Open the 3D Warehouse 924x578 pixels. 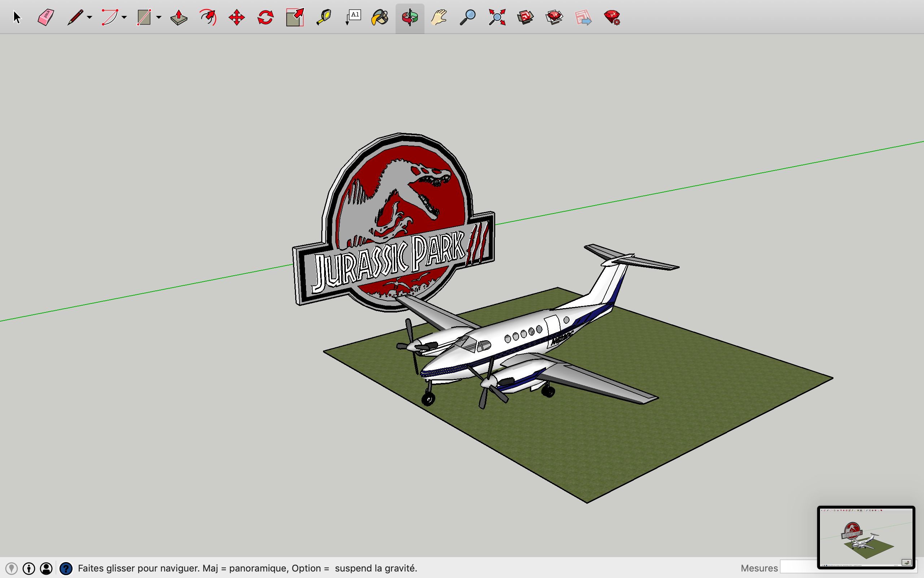526,18
